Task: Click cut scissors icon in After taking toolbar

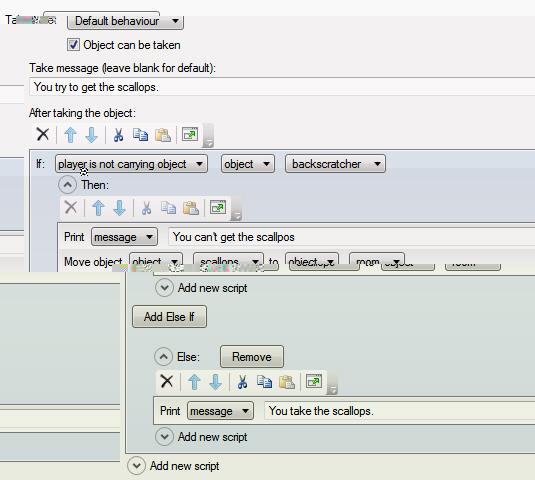Action: 118,135
